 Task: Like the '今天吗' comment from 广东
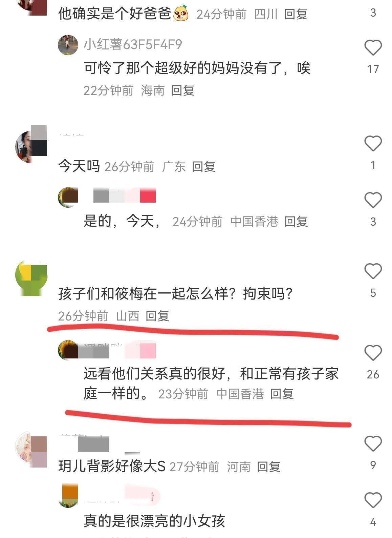(373, 143)
